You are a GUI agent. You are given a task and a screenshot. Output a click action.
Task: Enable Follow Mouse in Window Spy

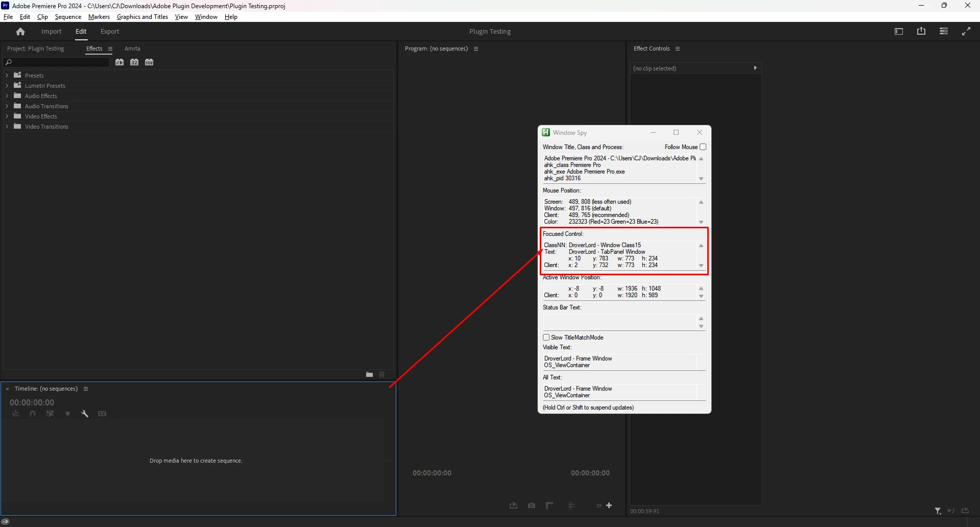pos(703,147)
